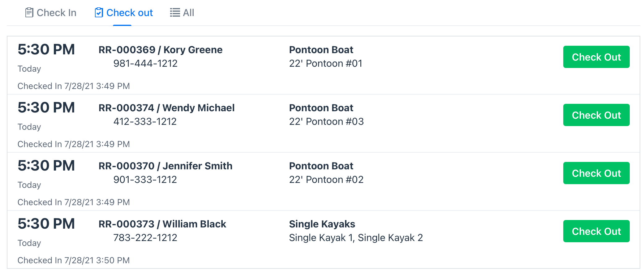Select the 22' Pontoon #03 item text
This screenshot has height=275, width=644.
tap(326, 121)
